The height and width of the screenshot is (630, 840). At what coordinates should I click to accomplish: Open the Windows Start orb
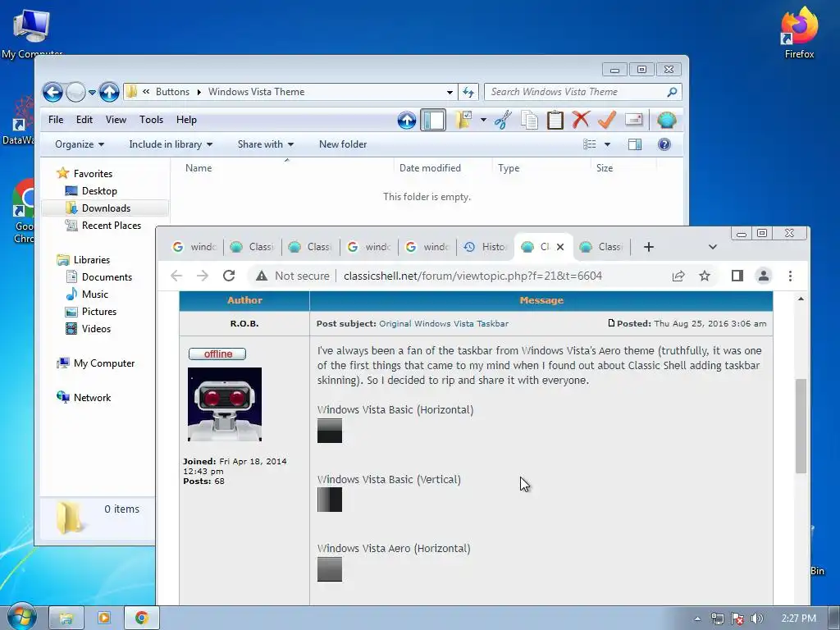[21, 617]
